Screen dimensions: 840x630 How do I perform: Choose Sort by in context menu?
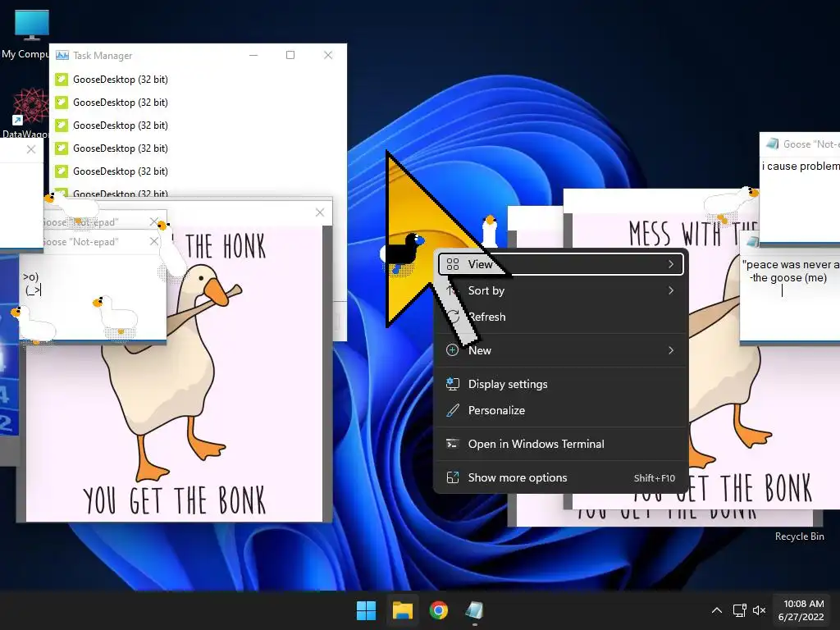coord(561,290)
